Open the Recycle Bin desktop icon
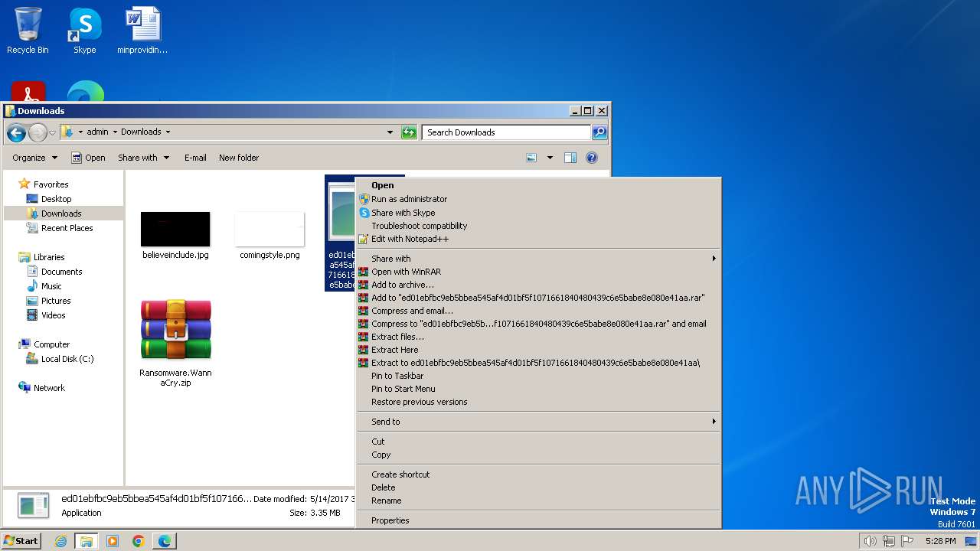This screenshot has height=551, width=980. (28, 31)
